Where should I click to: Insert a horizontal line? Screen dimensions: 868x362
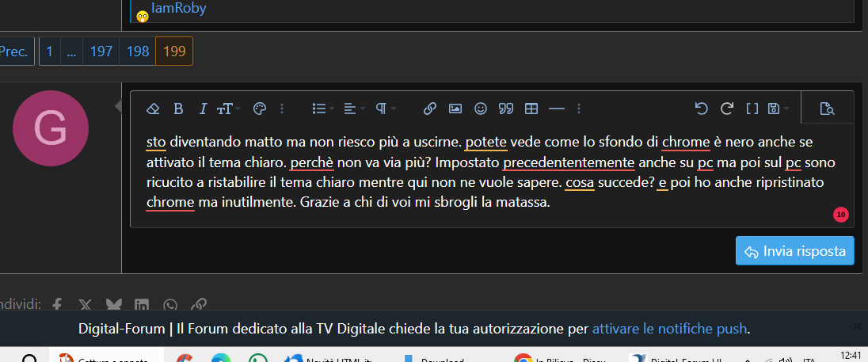pos(556,109)
